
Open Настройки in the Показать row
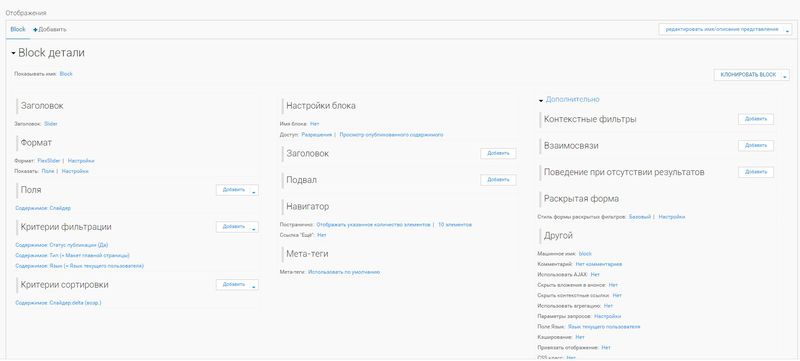click(75, 171)
